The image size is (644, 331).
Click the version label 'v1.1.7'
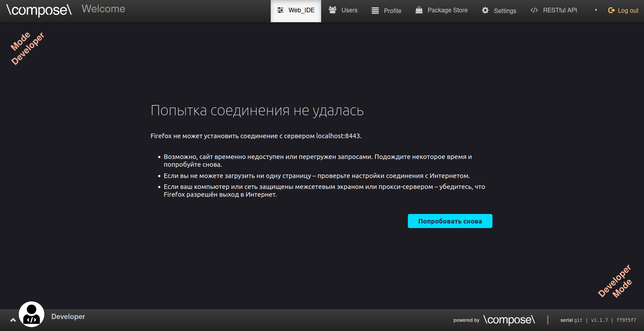click(599, 320)
